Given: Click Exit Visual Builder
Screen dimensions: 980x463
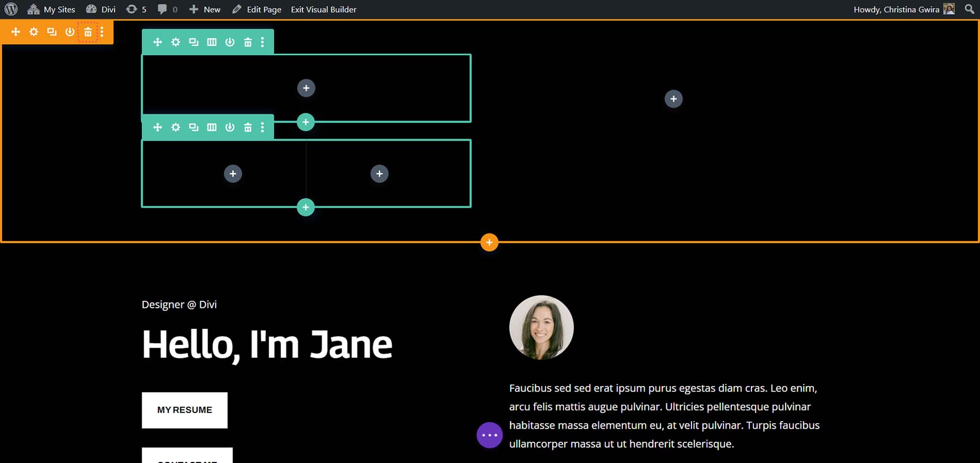Looking at the screenshot, I should [x=323, y=9].
